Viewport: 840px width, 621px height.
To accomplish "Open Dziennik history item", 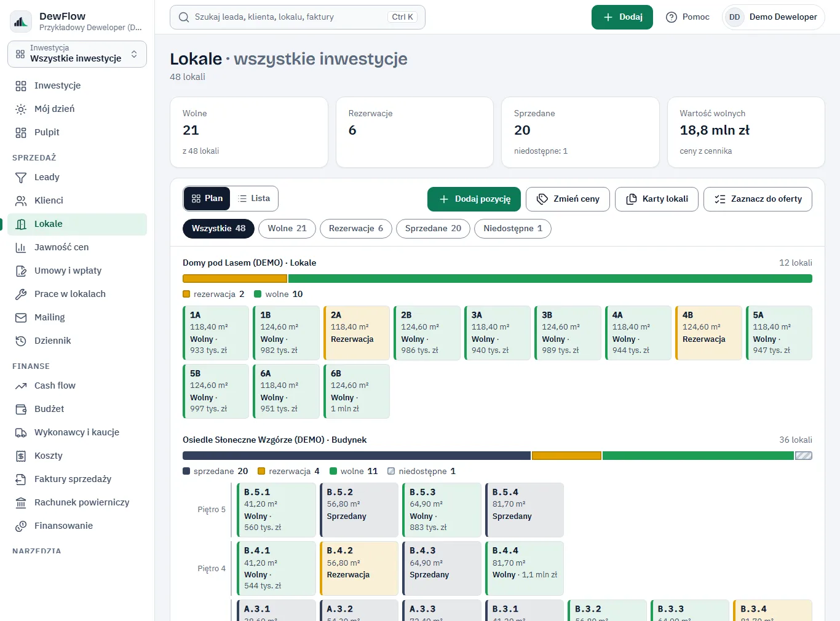I will 77,341.
